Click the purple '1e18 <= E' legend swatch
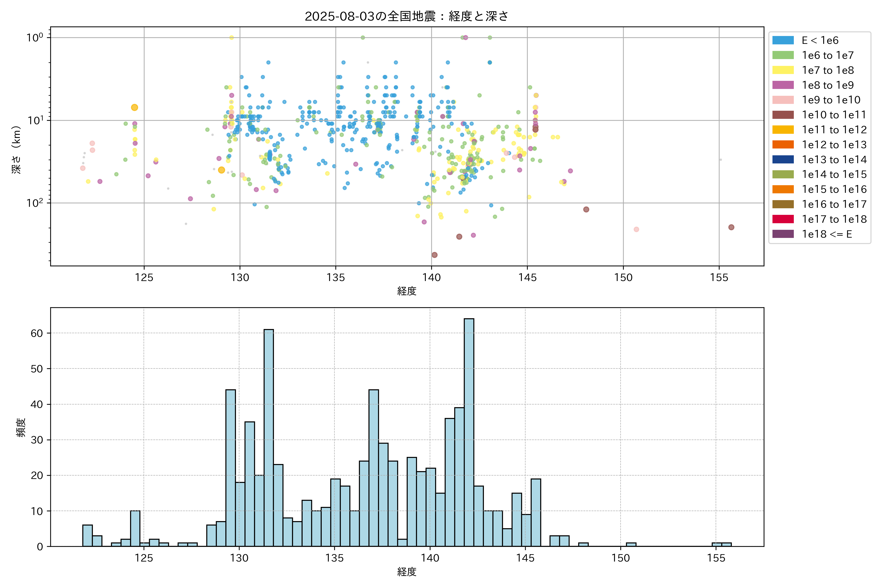 click(783, 234)
